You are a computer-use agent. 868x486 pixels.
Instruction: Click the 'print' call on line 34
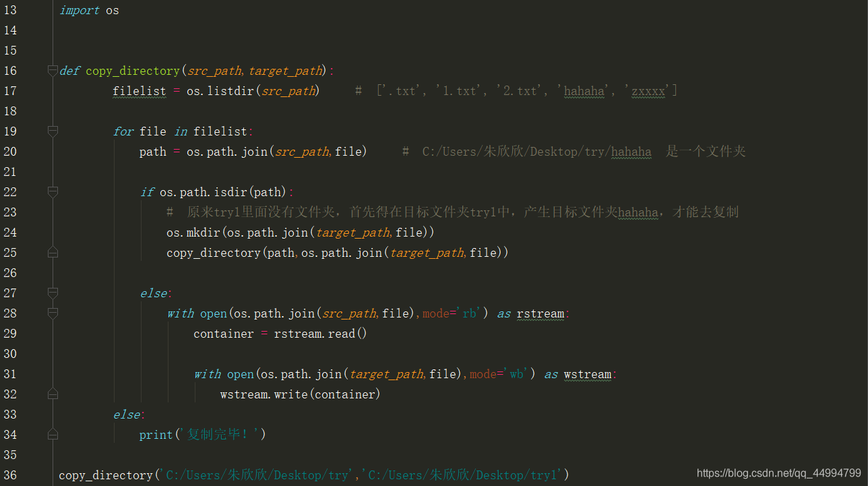[156, 435]
